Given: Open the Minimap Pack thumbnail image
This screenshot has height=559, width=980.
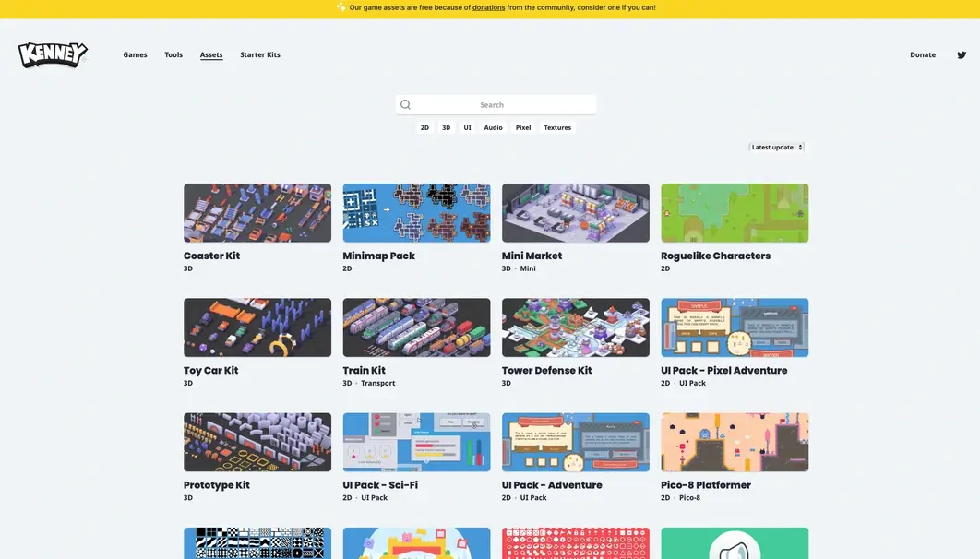Looking at the screenshot, I should 416,213.
